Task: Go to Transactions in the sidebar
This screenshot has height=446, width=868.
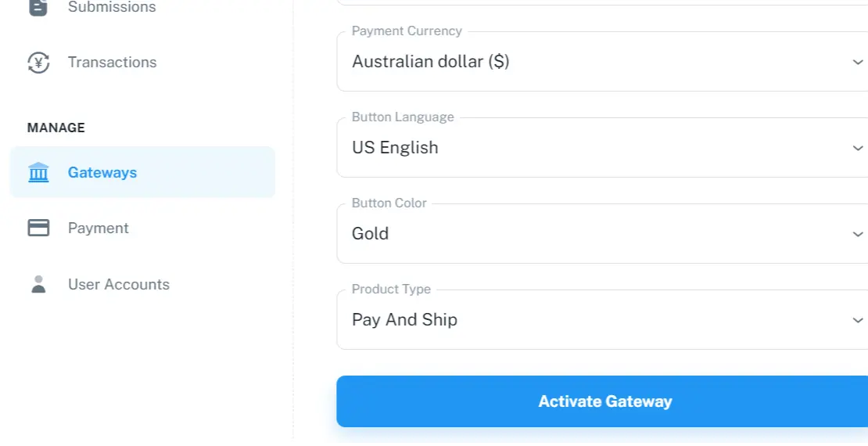Action: (x=112, y=63)
